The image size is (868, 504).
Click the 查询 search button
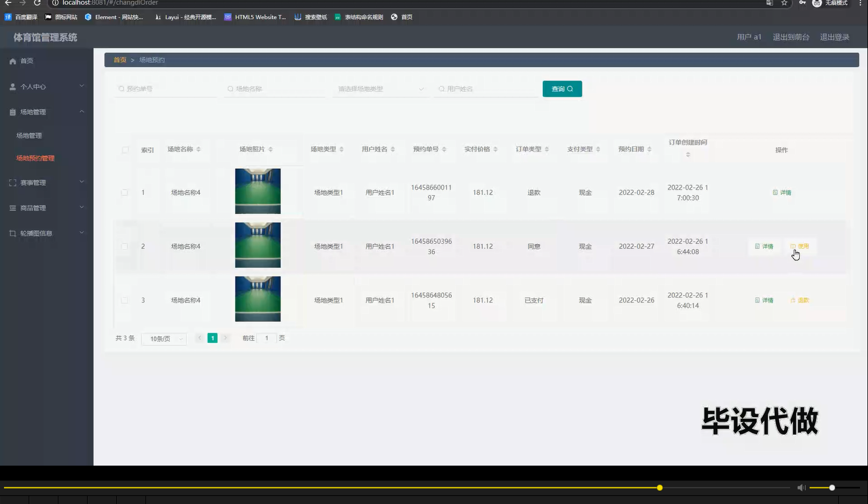562,89
